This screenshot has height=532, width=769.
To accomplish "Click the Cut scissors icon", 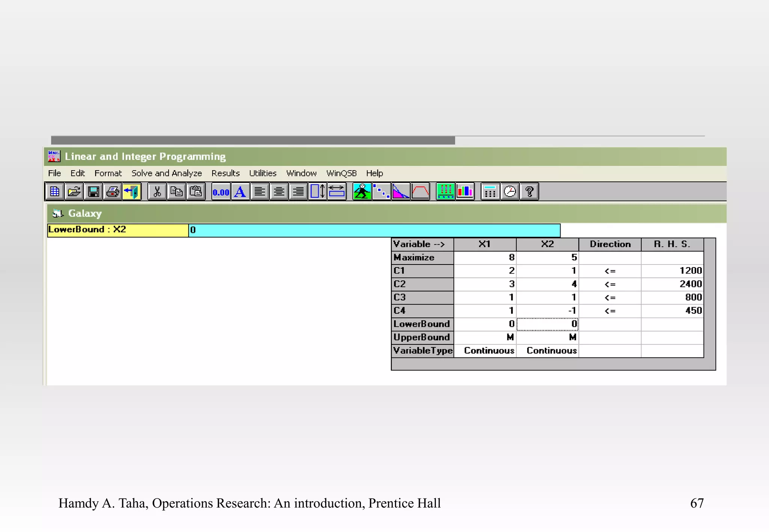I will point(157,192).
